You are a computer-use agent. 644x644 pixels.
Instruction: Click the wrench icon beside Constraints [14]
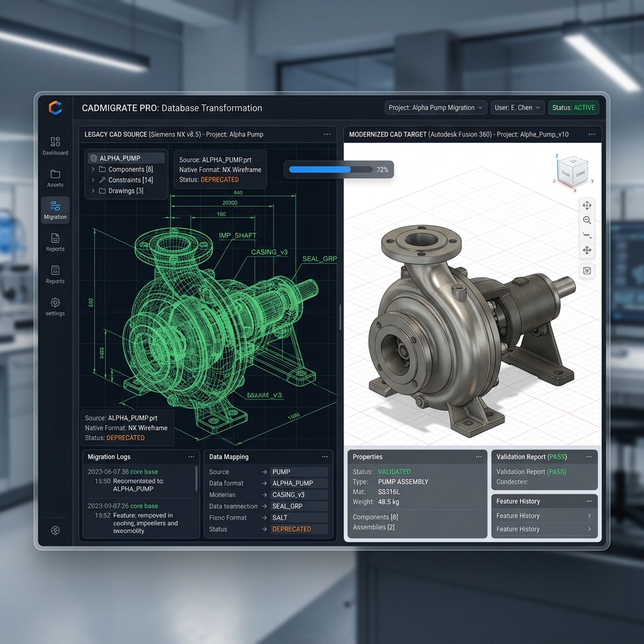click(x=103, y=180)
